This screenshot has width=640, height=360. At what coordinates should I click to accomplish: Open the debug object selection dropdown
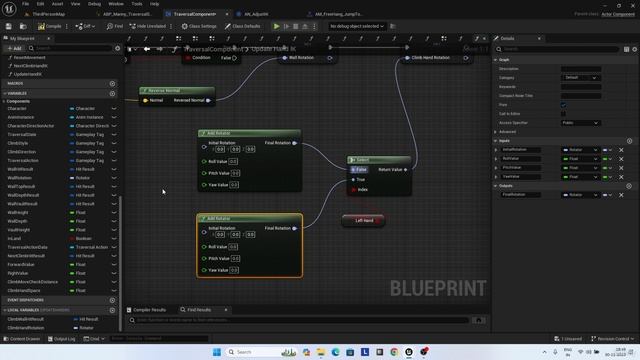(357, 26)
